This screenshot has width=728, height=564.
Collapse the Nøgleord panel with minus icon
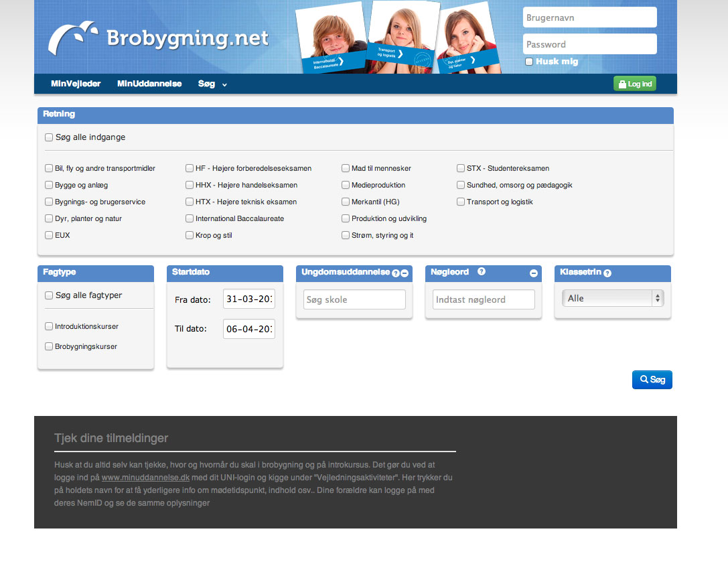click(x=534, y=273)
